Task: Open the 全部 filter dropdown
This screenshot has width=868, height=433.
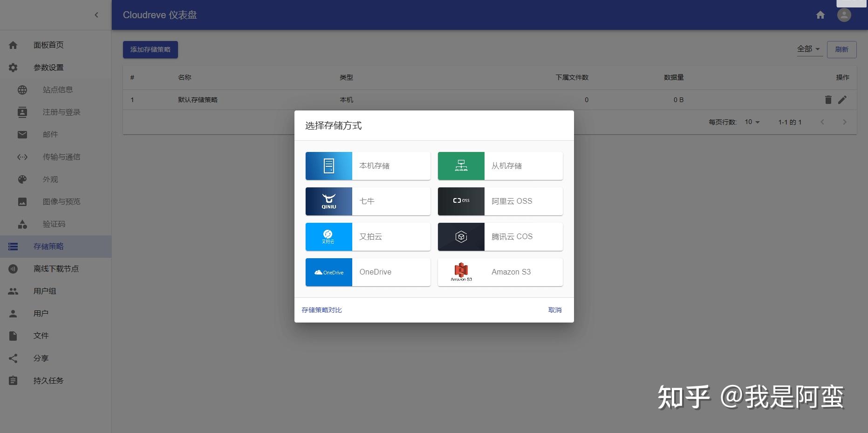Action: point(809,48)
